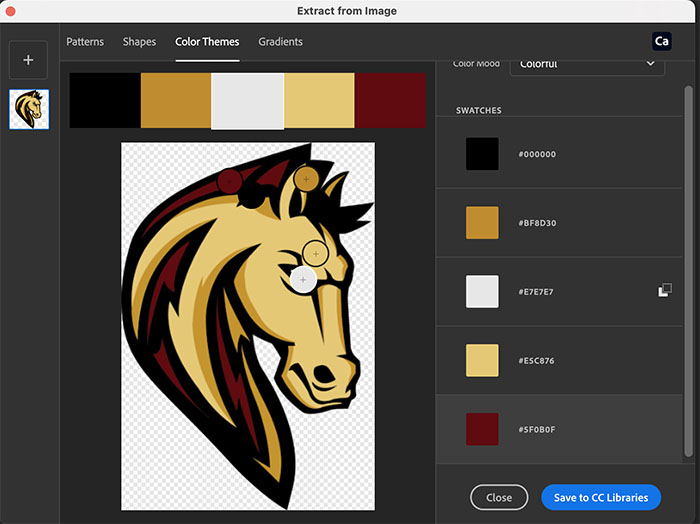The height and width of the screenshot is (524, 700).
Task: Click Save to CC Libraries
Action: [x=601, y=497]
